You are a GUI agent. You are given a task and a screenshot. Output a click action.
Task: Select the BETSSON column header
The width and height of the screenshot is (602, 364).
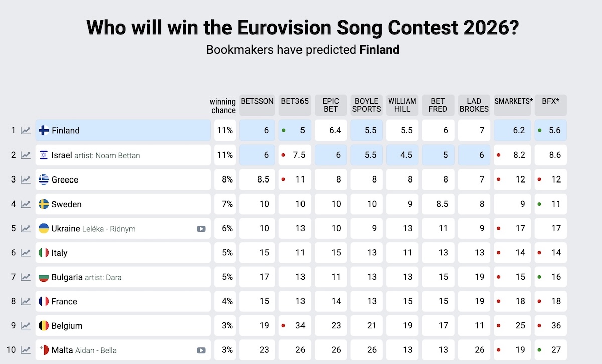tap(257, 105)
